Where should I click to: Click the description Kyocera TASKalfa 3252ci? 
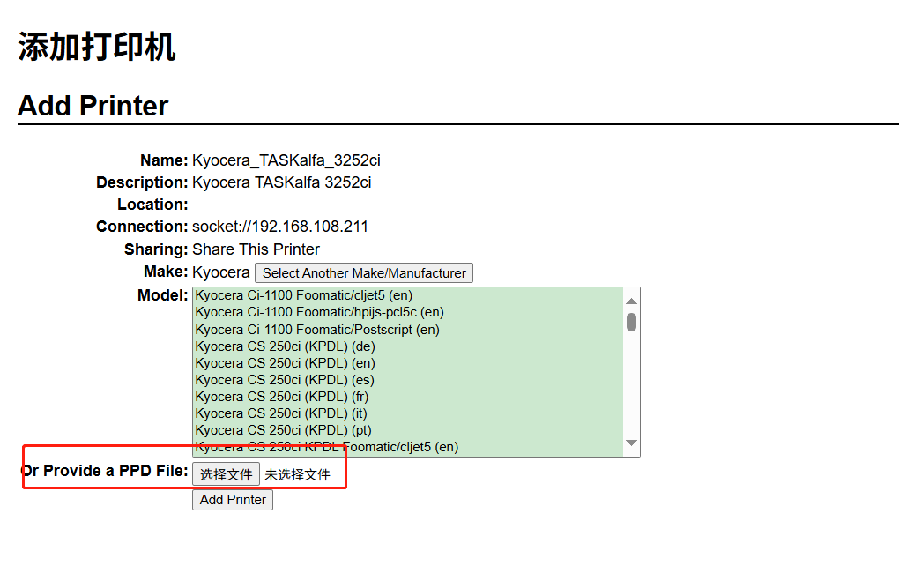point(281,182)
